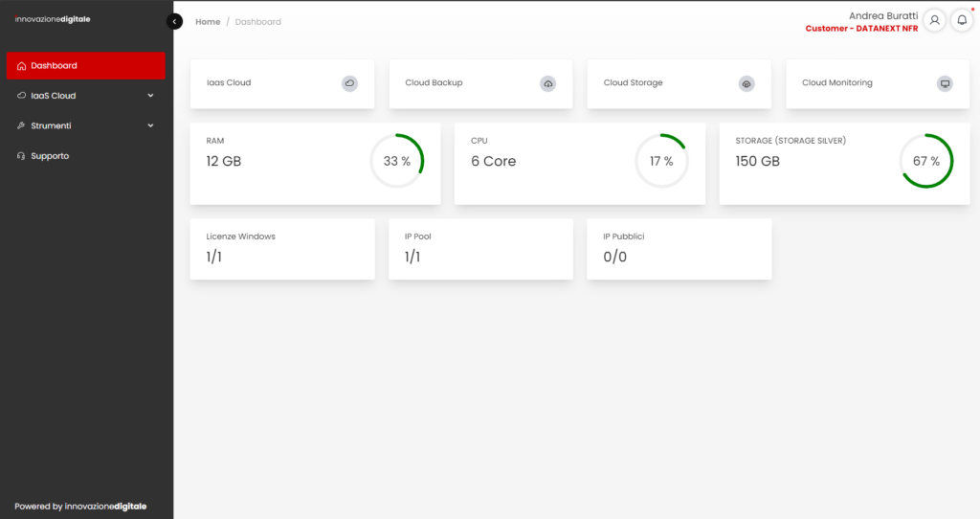Select Dashboard in the sidebar

pyautogui.click(x=86, y=66)
